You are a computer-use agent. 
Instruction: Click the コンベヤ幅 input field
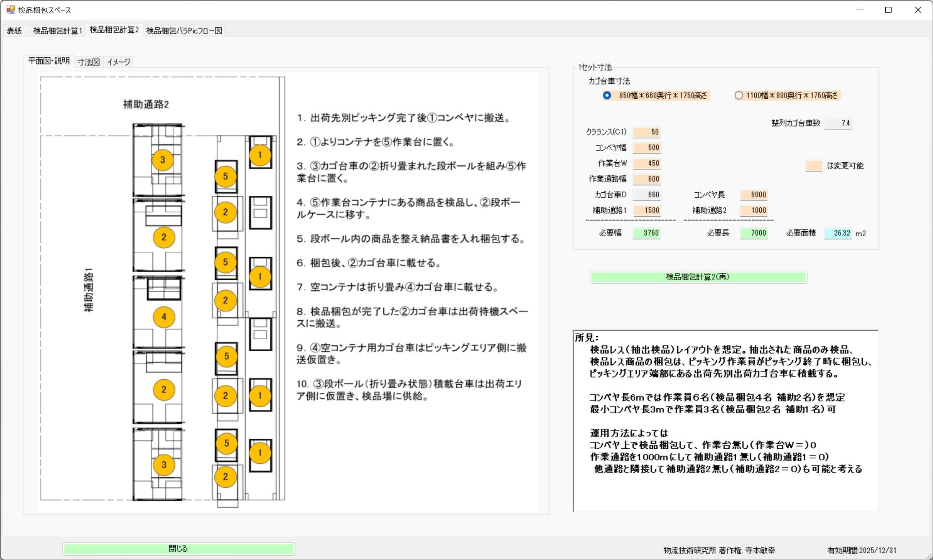(x=647, y=148)
